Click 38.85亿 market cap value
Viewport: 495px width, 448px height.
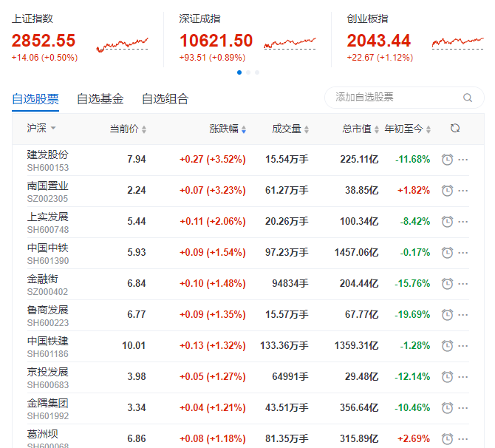click(x=362, y=191)
